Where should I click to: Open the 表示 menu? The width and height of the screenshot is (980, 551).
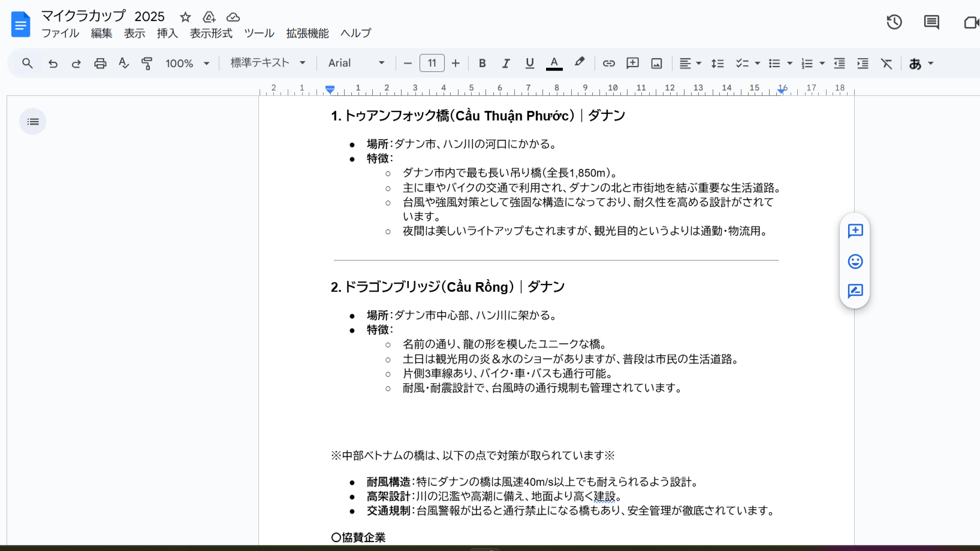click(134, 34)
